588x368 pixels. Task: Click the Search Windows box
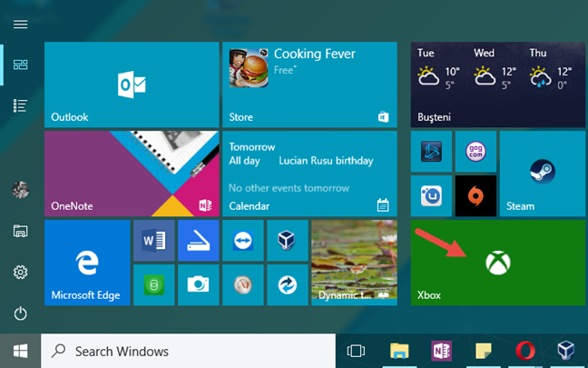(188, 351)
